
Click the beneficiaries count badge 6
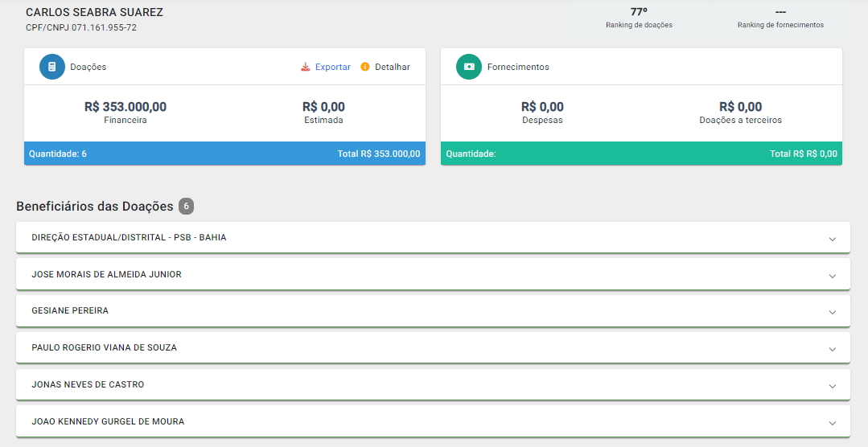point(186,207)
